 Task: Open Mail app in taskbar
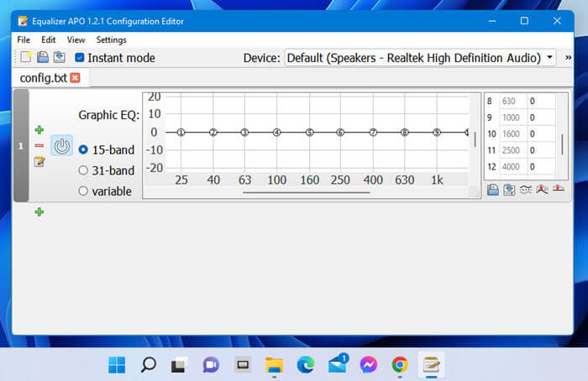pos(338,364)
